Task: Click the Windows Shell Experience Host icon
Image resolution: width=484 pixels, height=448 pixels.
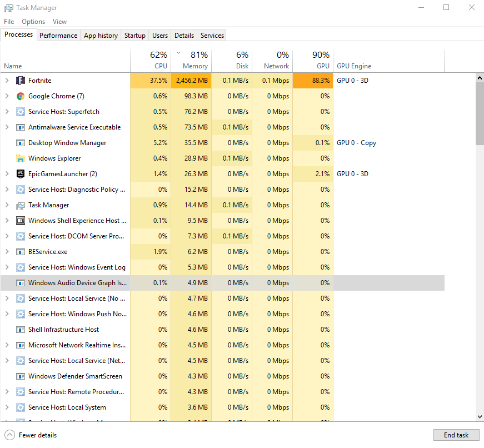Action: point(21,221)
